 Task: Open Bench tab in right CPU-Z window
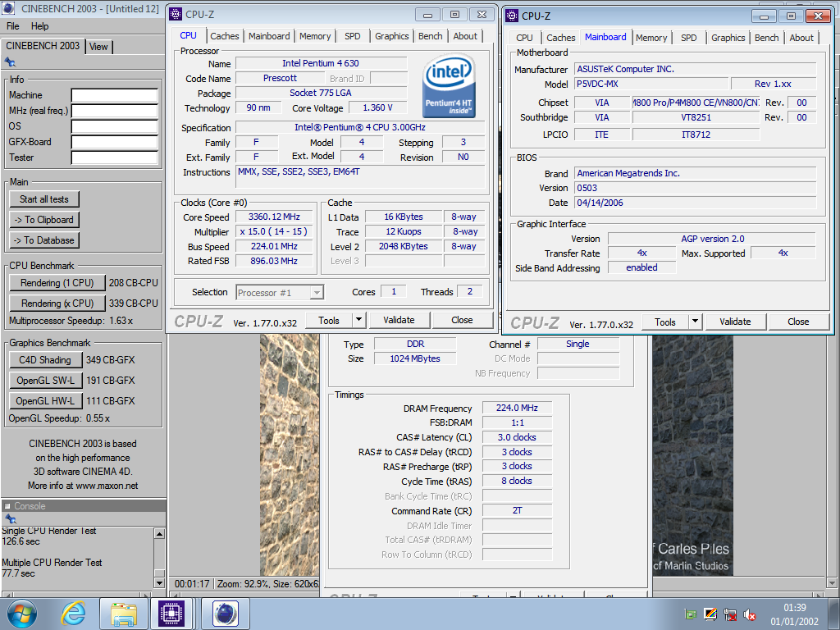767,38
